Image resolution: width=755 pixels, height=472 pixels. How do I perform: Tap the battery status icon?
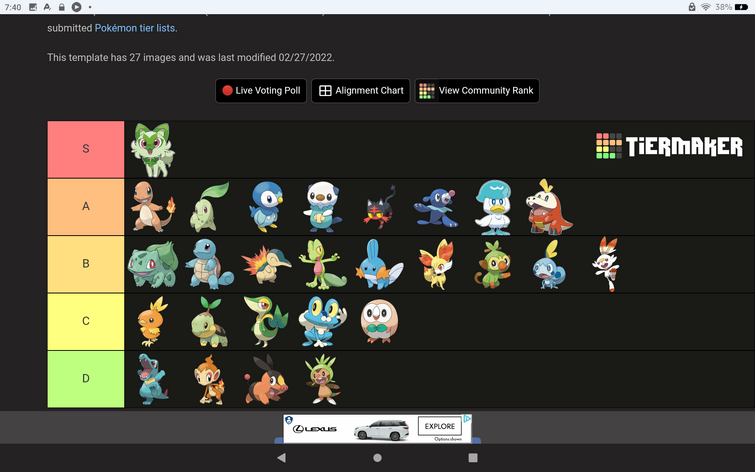[742, 7]
